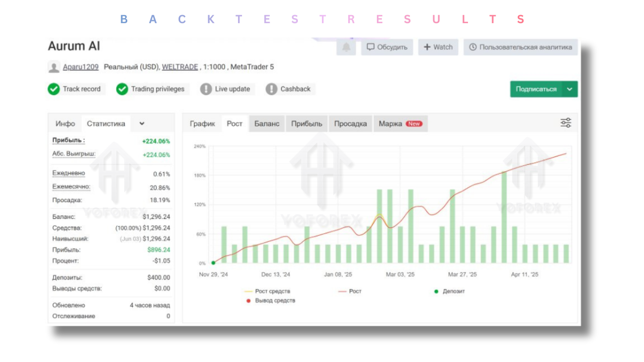This screenshot has width=644, height=362.
Task: Toggle the Рост средств legend series
Action: click(x=249, y=291)
